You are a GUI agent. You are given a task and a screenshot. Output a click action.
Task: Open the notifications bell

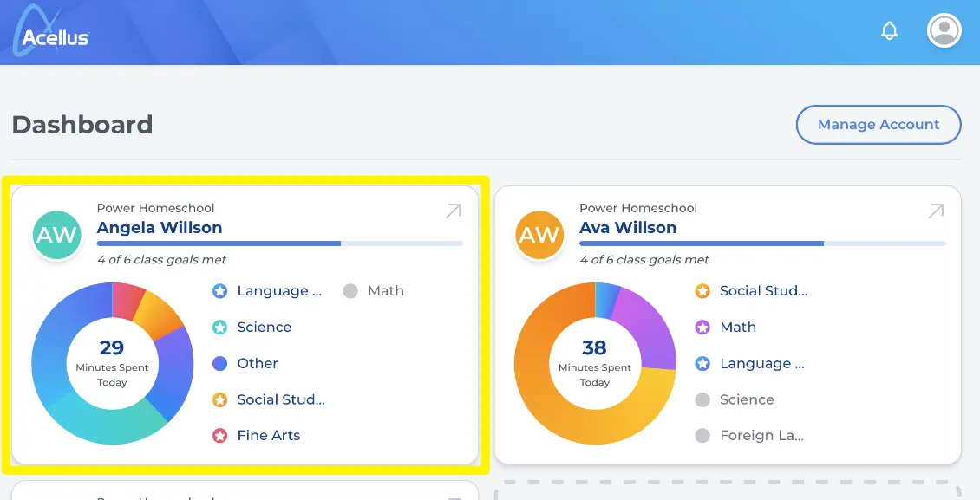click(x=889, y=31)
